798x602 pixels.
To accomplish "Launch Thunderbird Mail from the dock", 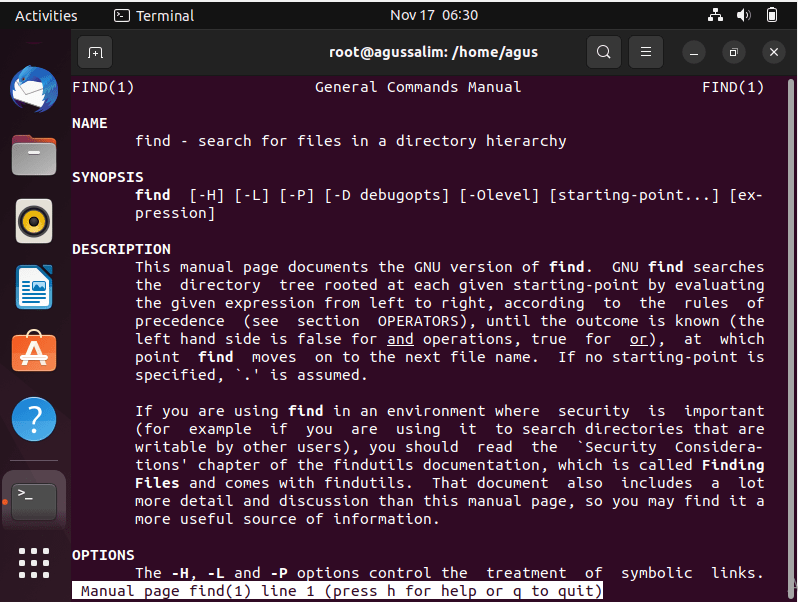I will pyautogui.click(x=34, y=89).
